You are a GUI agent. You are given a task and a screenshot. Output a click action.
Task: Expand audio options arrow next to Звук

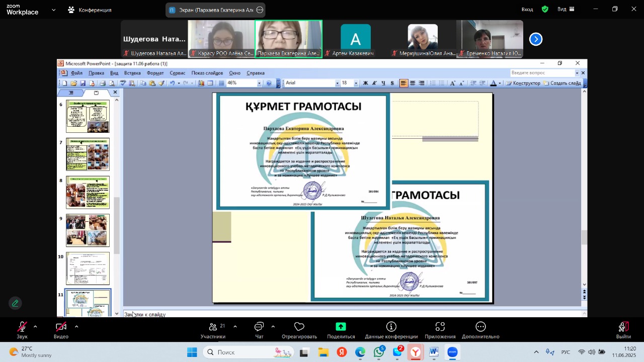pos(35,326)
